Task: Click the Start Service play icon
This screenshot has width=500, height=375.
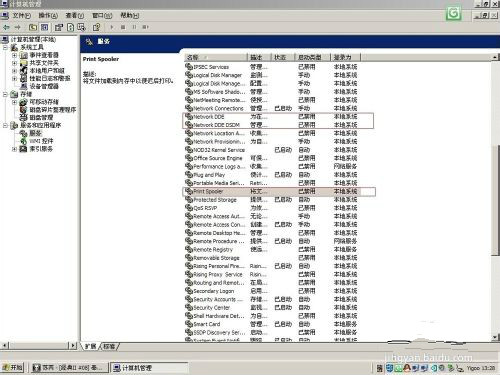Action: coord(112,27)
